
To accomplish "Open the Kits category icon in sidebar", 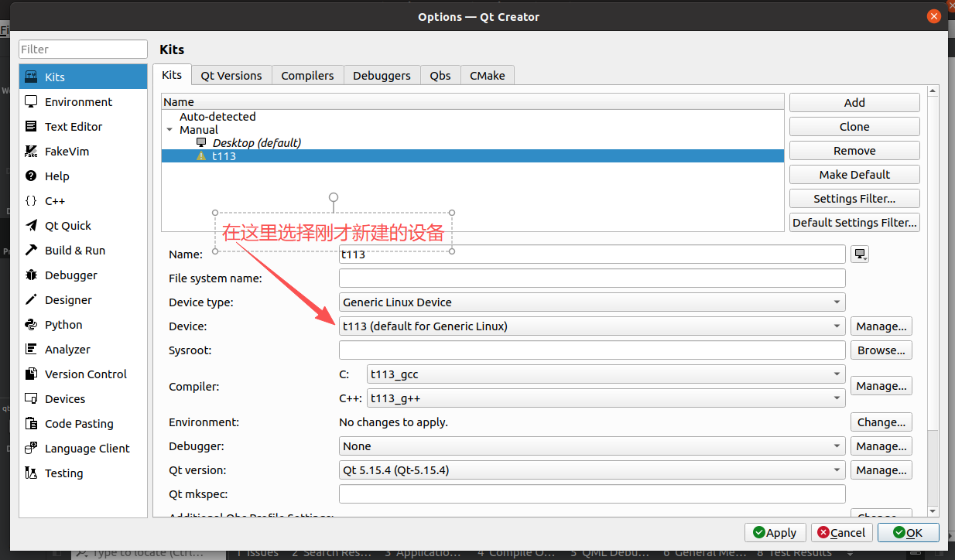I will coord(31,77).
